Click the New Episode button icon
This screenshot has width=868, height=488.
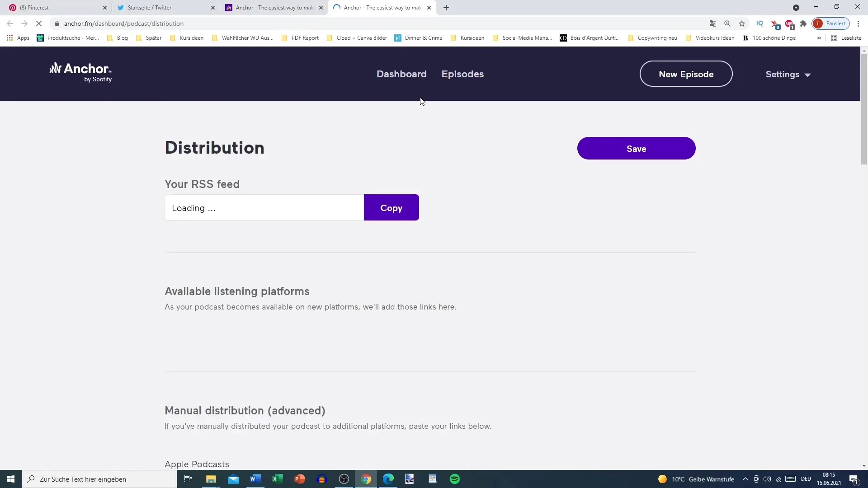(x=686, y=74)
